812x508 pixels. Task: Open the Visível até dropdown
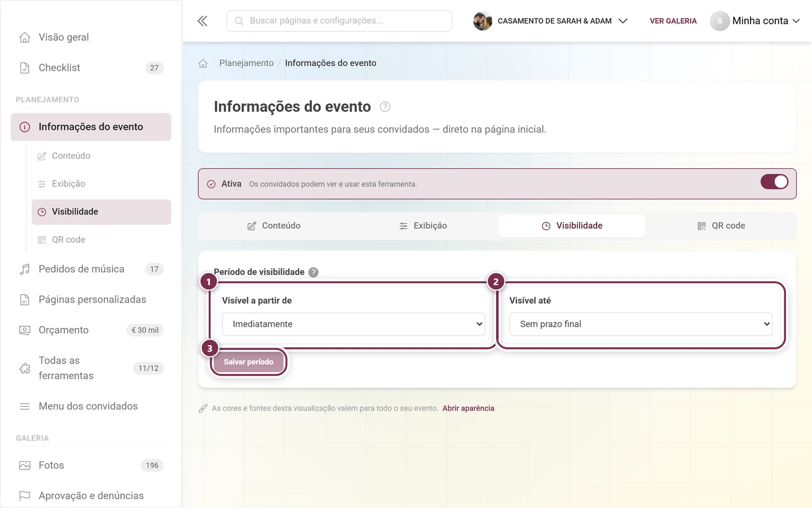click(641, 324)
